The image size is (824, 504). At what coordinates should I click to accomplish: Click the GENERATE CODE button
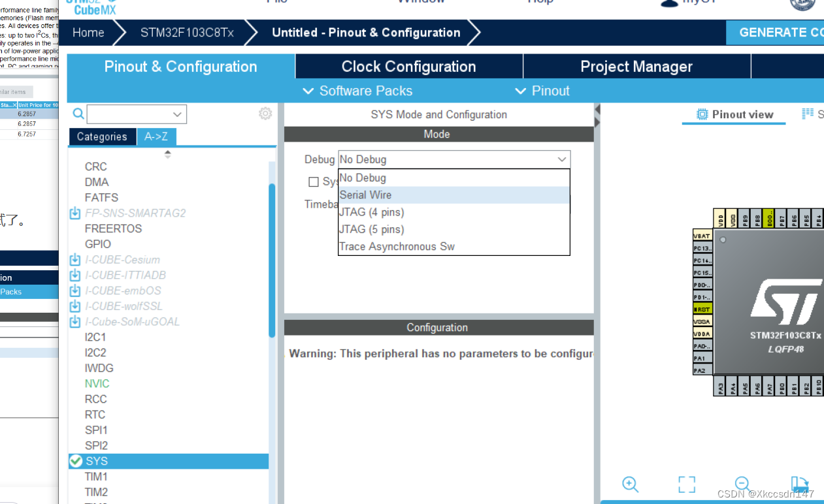(775, 32)
